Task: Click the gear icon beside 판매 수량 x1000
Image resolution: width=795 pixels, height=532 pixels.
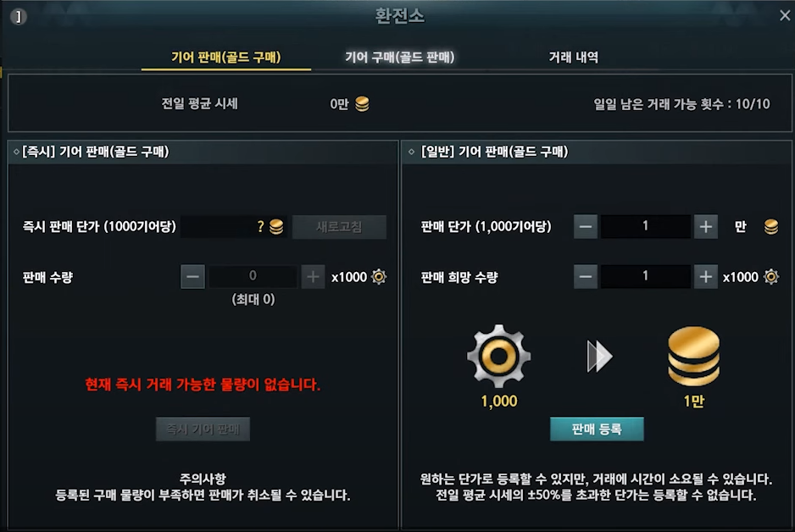Action: 379,277
